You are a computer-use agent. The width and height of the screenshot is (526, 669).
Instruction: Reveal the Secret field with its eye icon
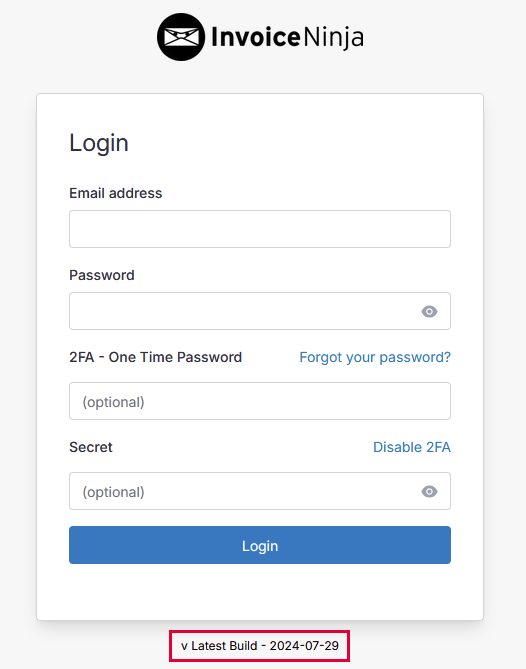[x=429, y=492]
